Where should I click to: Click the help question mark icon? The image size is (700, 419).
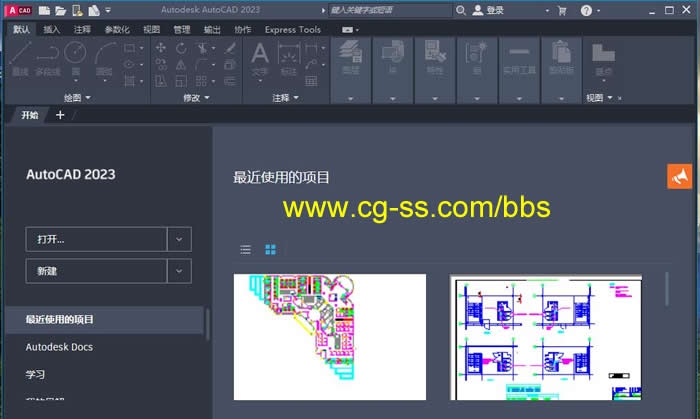[587, 10]
